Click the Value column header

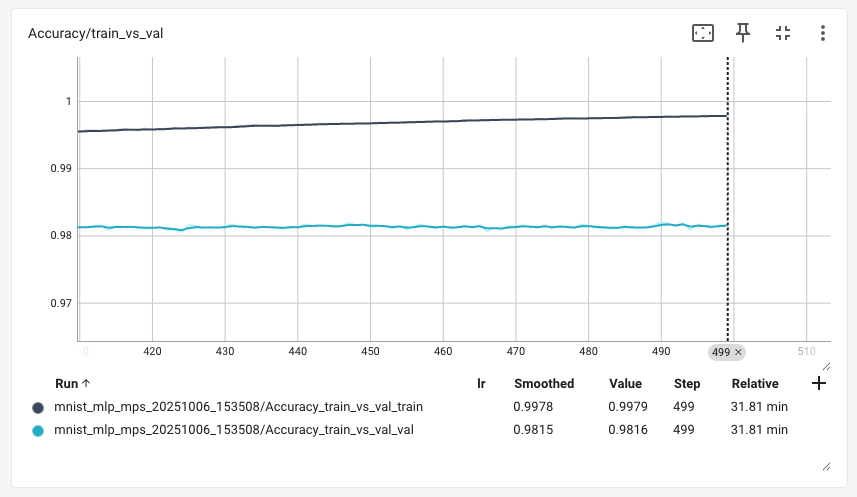(626, 383)
